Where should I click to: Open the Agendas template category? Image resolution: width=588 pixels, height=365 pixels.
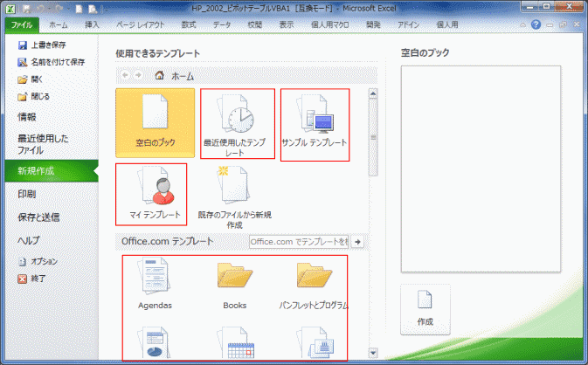click(x=155, y=284)
